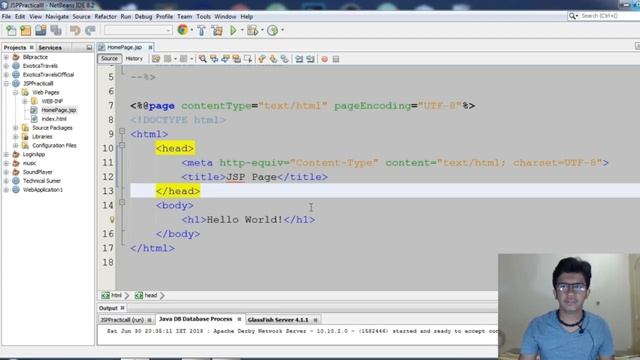Screen dimensions: 640x360
Task: Toggle Highlight Search editor icon
Action: coord(237,59)
